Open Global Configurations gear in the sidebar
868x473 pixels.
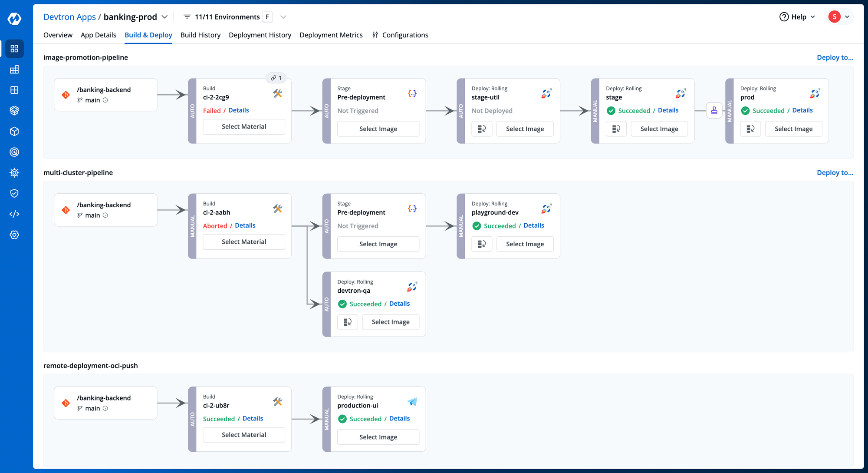pos(14,235)
